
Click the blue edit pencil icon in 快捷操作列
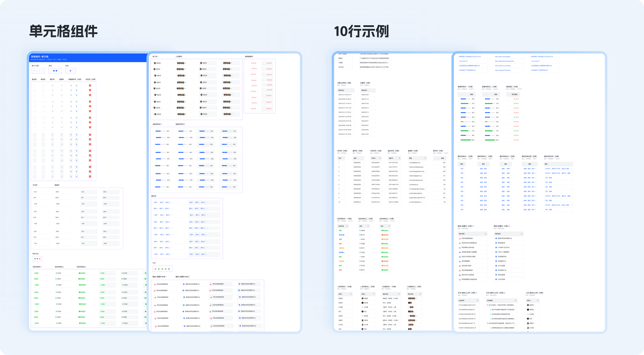pyautogui.click(x=76, y=84)
